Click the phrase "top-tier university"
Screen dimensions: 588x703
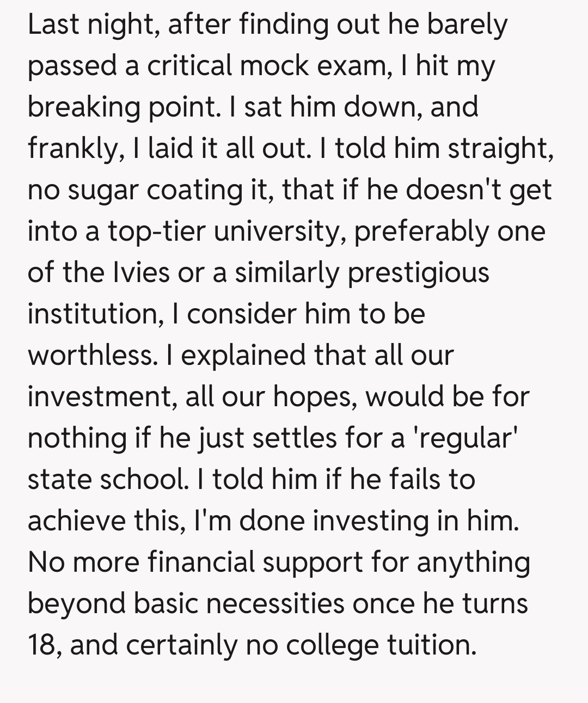(226, 231)
